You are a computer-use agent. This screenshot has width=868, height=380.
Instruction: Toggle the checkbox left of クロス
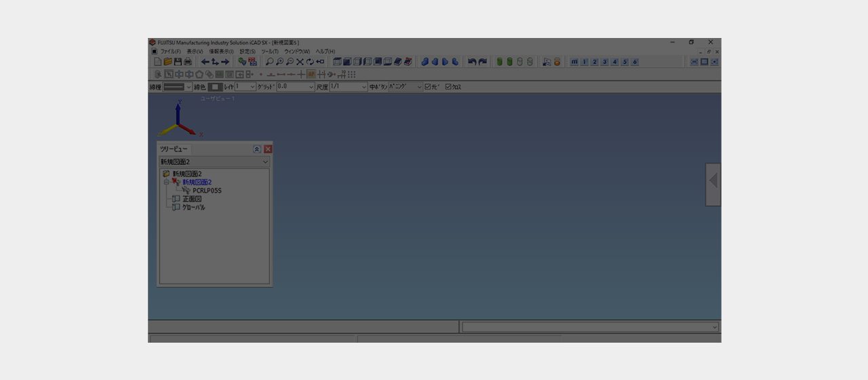tap(428, 87)
